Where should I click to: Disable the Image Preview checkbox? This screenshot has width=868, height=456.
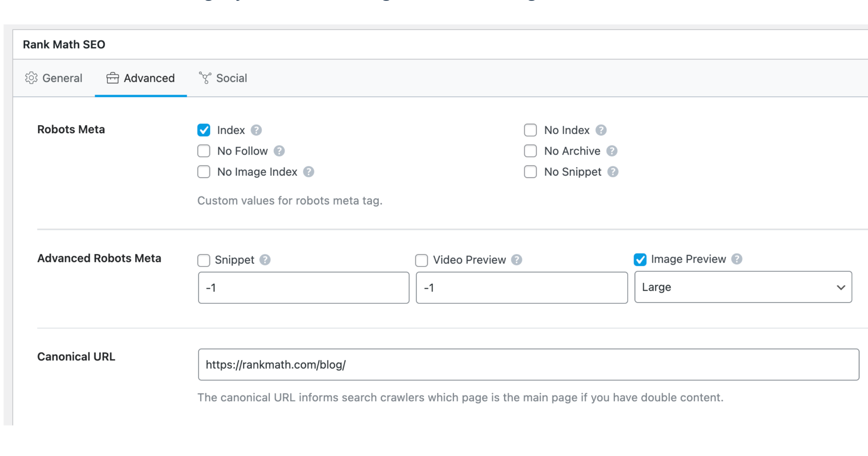coord(640,260)
